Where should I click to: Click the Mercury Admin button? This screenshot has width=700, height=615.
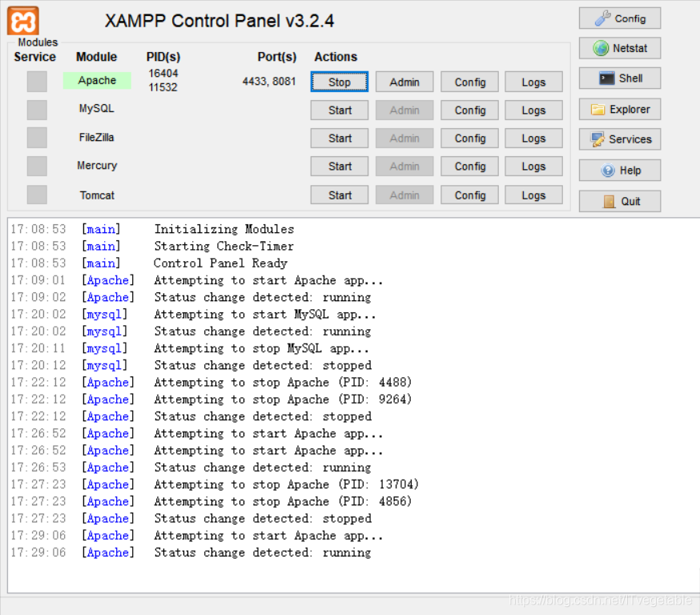404,167
